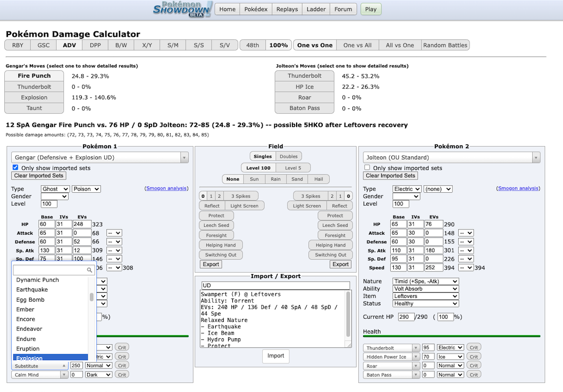
Task: Open Jolteon set selector dropdown
Action: pos(452,157)
